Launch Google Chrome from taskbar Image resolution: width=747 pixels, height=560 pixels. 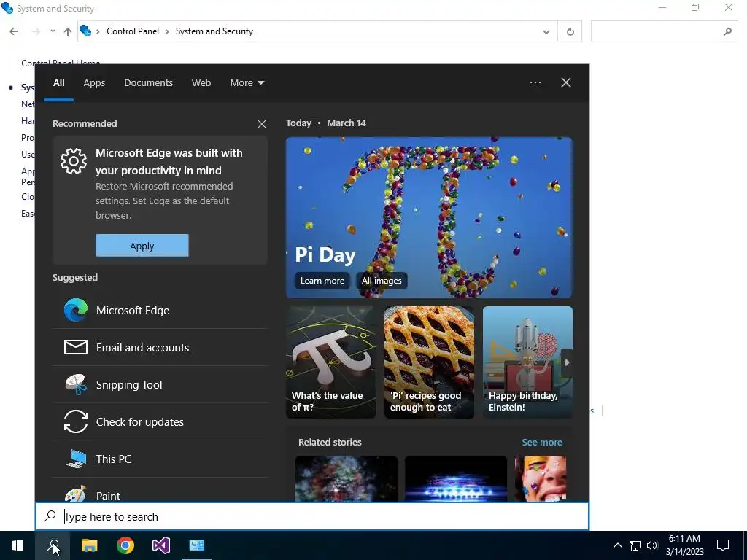pos(125,545)
